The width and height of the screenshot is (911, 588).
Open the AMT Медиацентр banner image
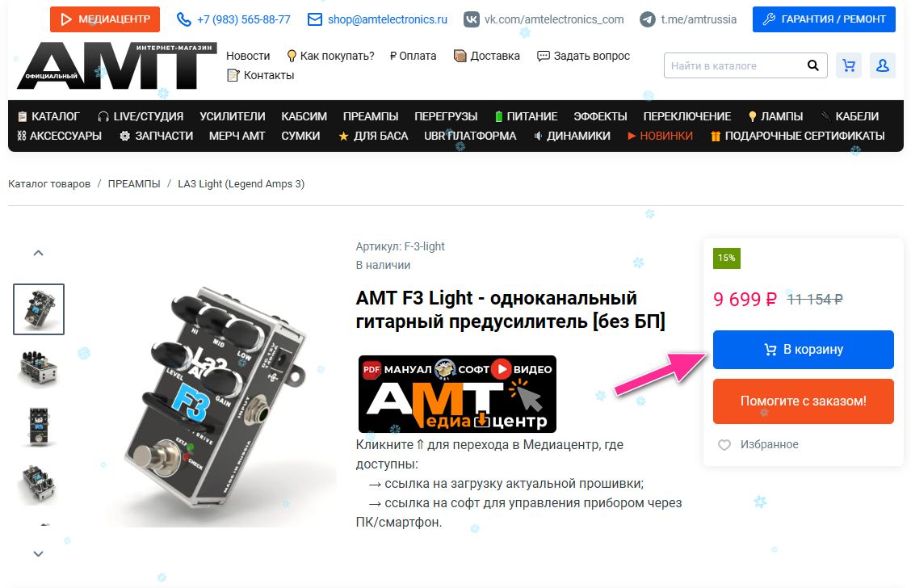(457, 394)
